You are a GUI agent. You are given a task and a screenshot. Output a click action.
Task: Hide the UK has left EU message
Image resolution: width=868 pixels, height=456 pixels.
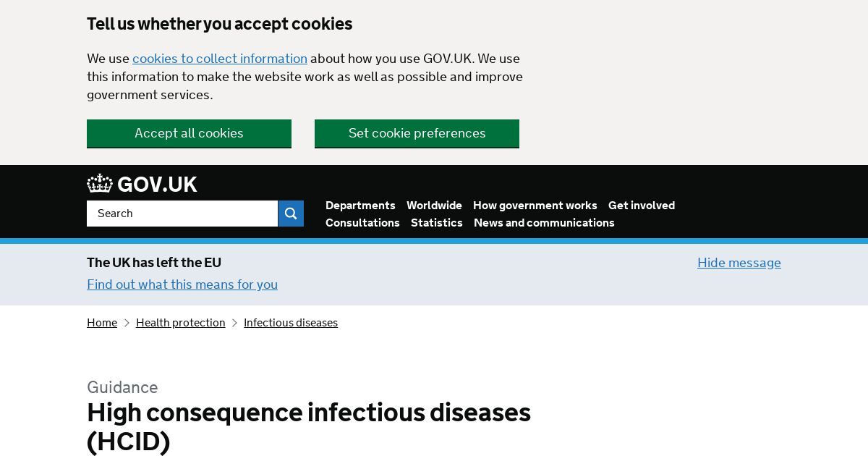(x=739, y=263)
